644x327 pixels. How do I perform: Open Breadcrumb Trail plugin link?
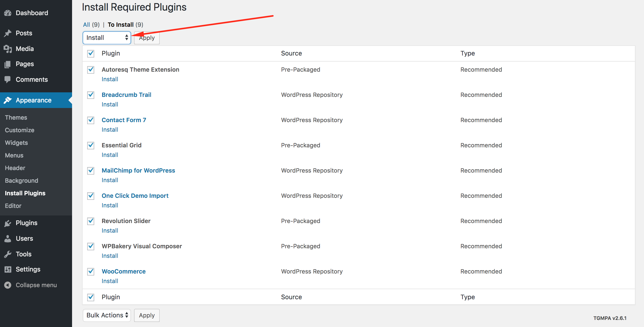click(126, 95)
